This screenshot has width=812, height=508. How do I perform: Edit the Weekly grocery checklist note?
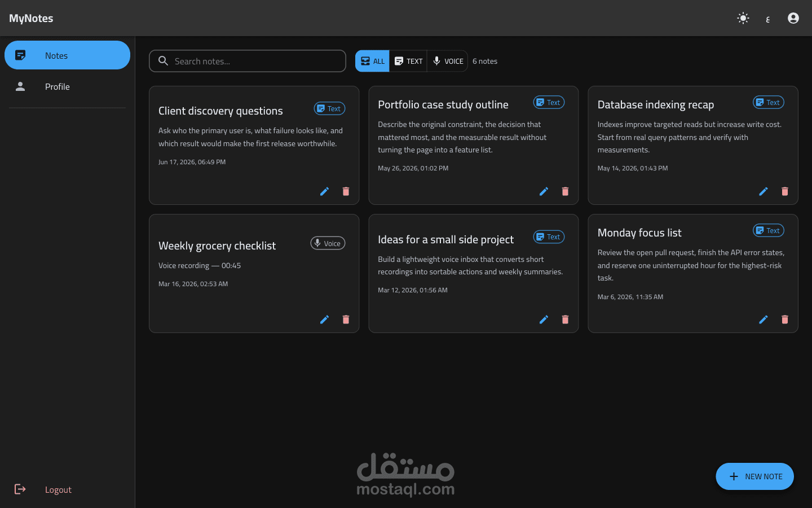[324, 319]
